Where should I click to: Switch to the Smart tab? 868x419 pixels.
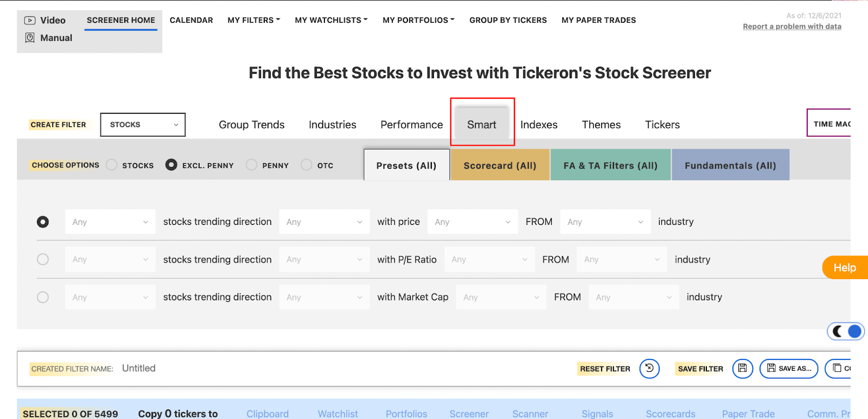482,125
